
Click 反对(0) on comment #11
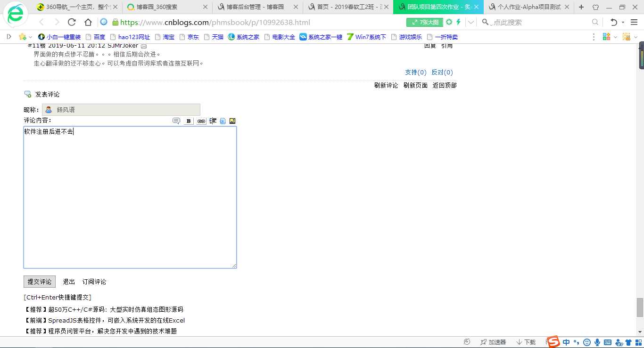click(442, 72)
